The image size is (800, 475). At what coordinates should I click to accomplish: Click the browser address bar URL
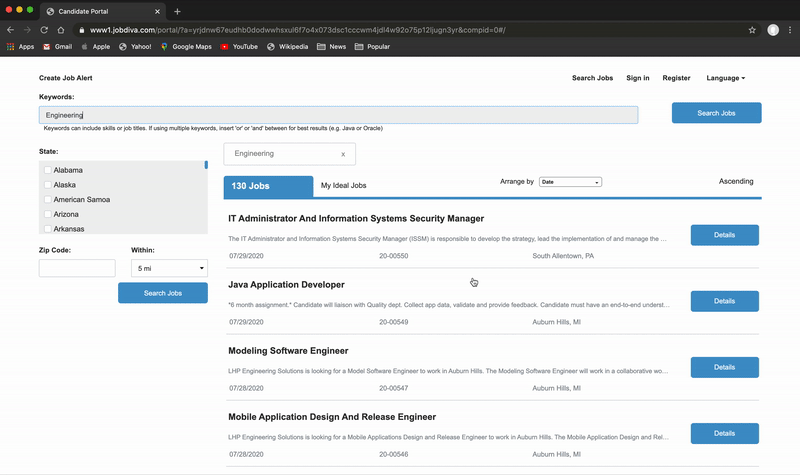coord(297,30)
